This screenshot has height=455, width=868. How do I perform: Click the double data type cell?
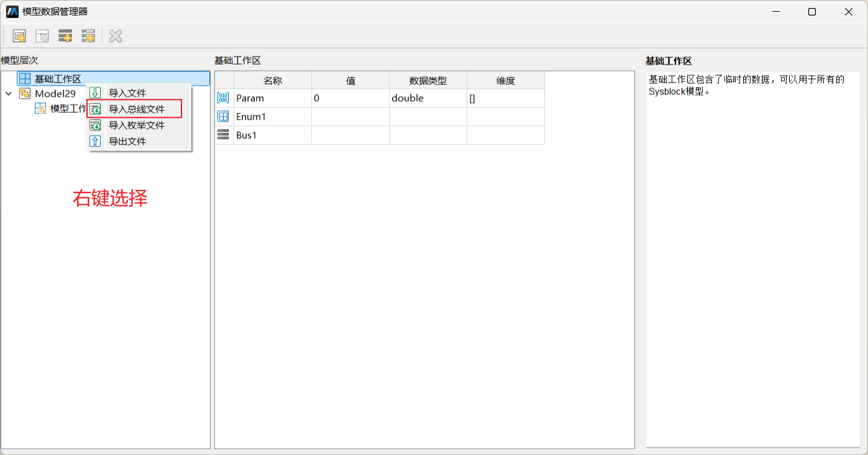(428, 98)
